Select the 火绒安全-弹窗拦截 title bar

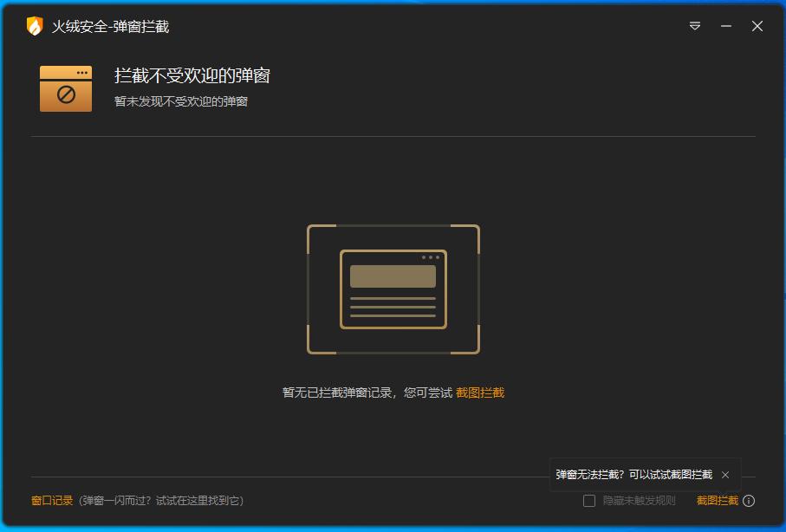click(x=108, y=26)
